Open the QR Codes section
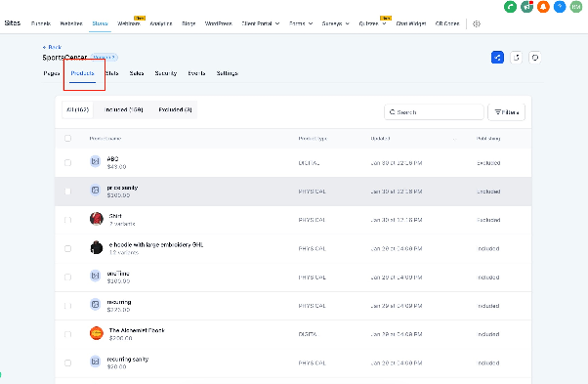Screen dimensions: 588x384 coord(447,23)
